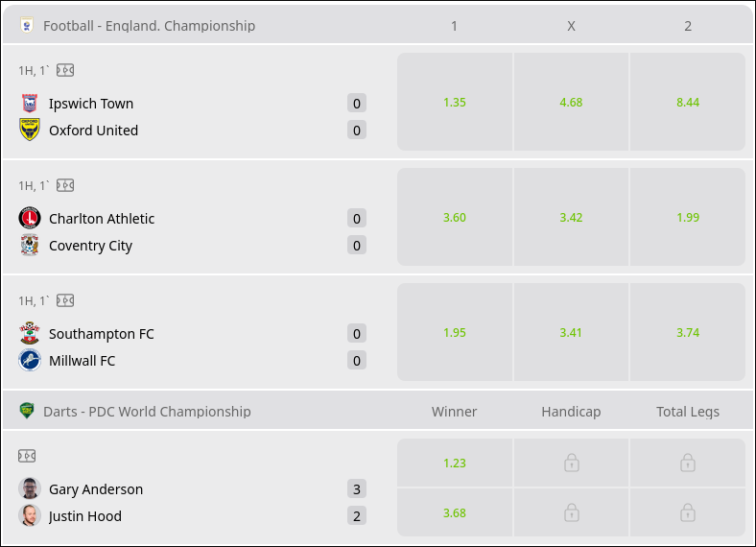Select draw odds 3.42 for Charlton match
The image size is (756, 547).
(571, 218)
